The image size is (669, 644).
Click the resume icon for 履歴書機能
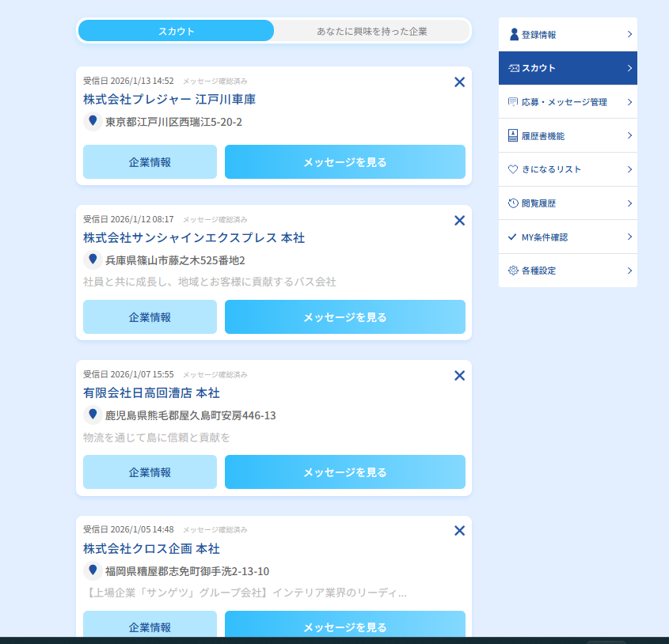tap(513, 136)
